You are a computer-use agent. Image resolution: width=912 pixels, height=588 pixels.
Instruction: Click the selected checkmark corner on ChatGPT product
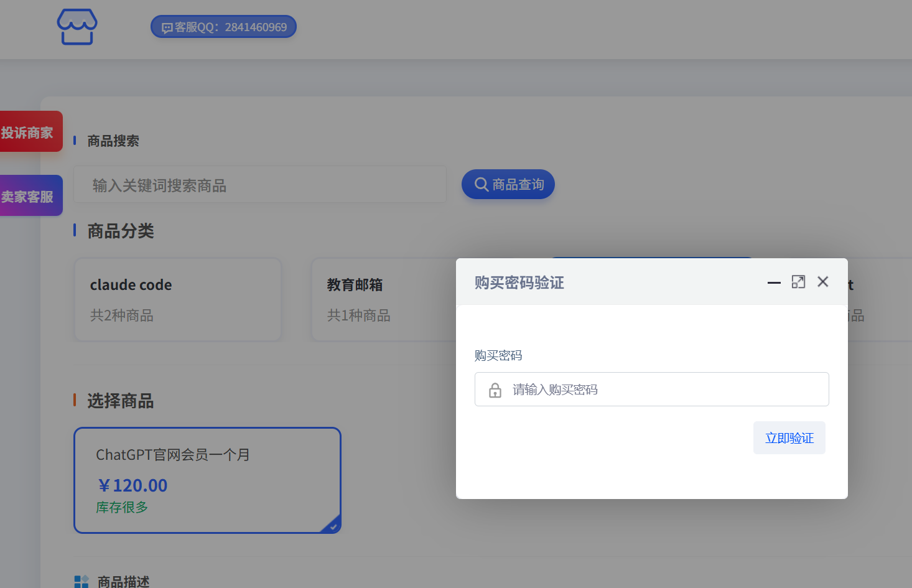pyautogui.click(x=333, y=526)
